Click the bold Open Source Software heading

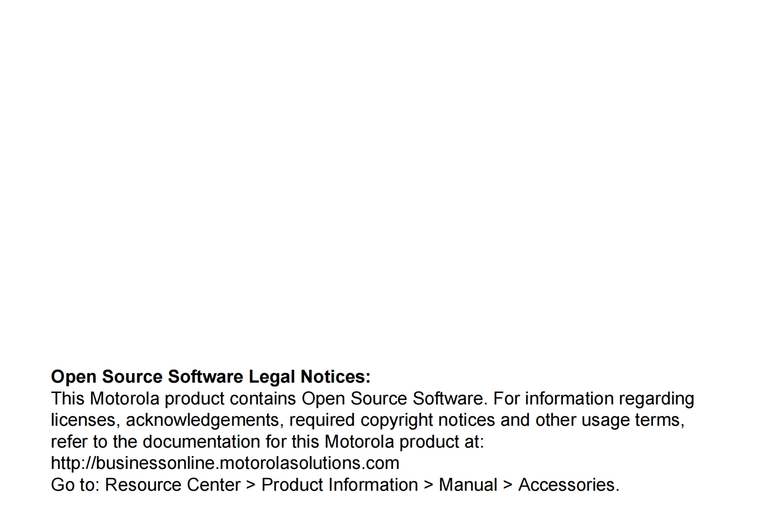click(x=210, y=377)
